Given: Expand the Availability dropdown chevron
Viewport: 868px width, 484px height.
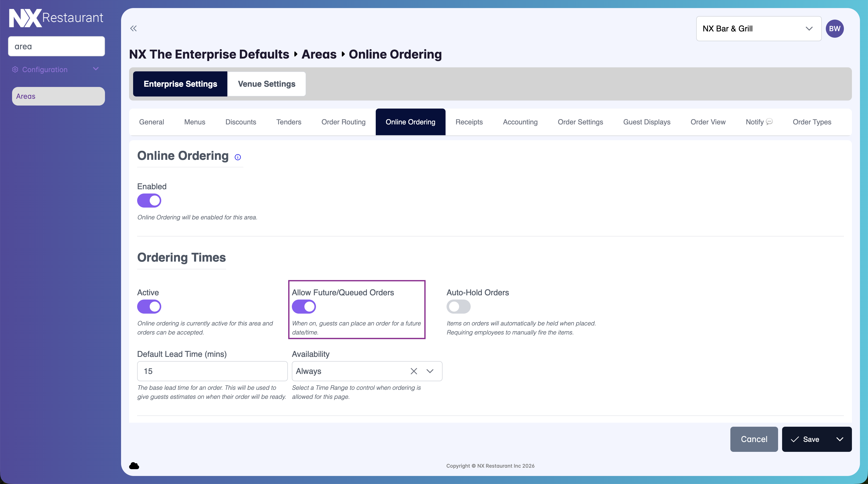Looking at the screenshot, I should click(x=430, y=371).
